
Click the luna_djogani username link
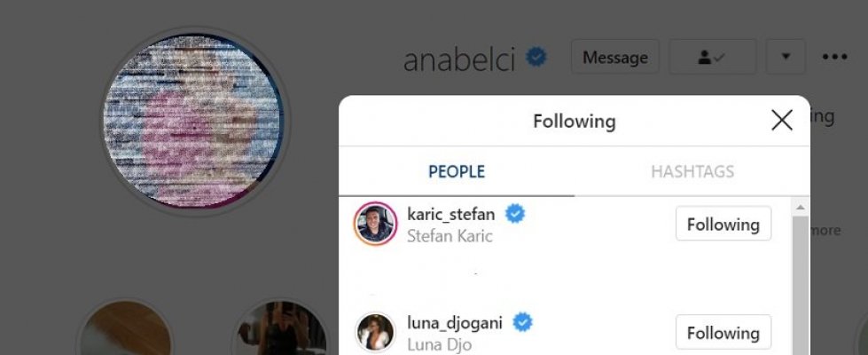[x=455, y=323]
